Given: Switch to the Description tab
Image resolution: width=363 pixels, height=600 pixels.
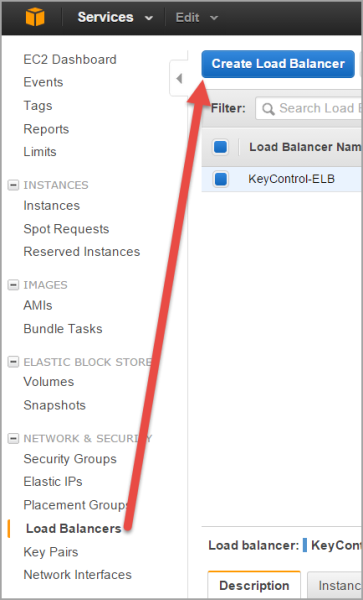Looking at the screenshot, I should point(254,585).
